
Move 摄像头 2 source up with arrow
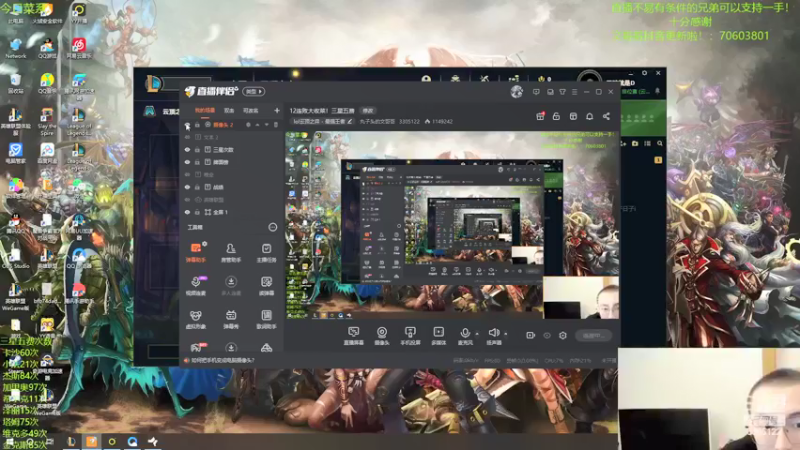coord(258,124)
